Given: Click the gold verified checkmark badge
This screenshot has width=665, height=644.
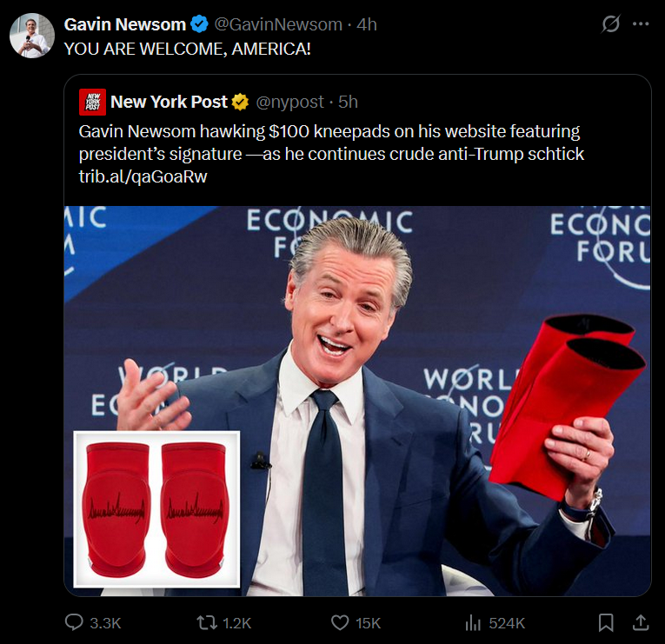Looking at the screenshot, I should (240, 102).
